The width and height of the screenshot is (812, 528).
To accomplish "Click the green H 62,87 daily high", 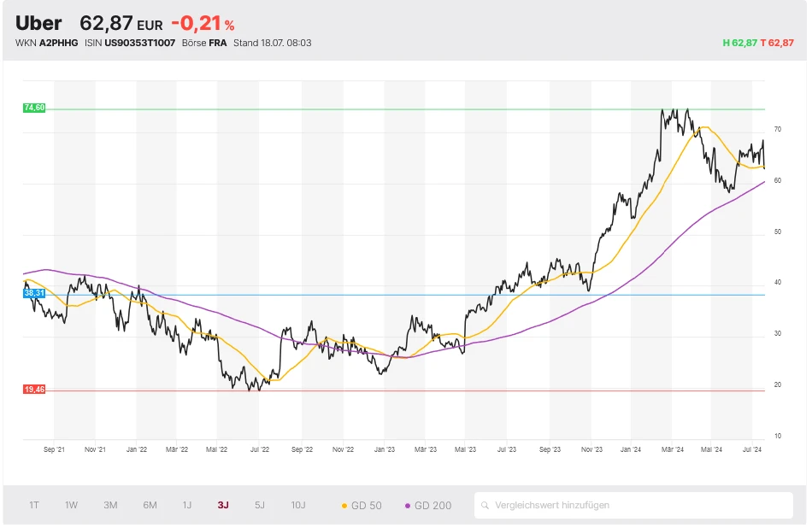I will coord(739,43).
